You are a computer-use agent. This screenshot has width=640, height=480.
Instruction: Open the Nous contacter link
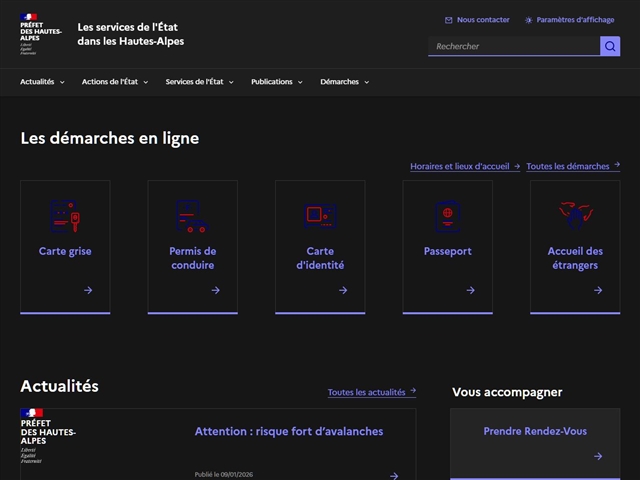[x=477, y=19]
